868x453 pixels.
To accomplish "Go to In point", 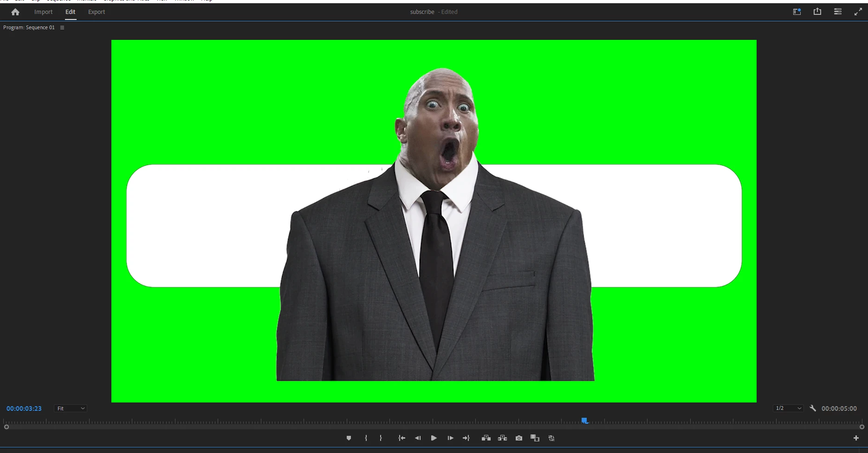I will point(402,438).
